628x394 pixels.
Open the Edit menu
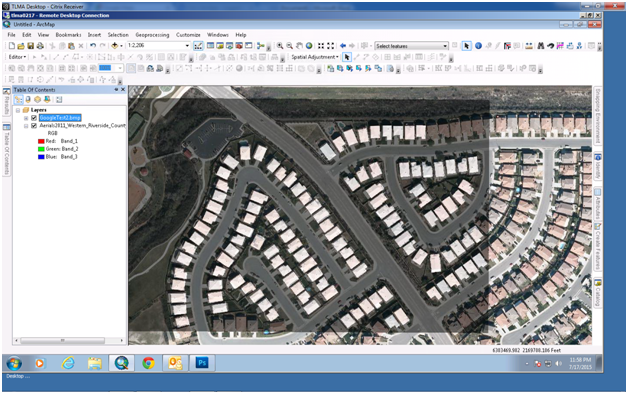[x=26, y=35]
